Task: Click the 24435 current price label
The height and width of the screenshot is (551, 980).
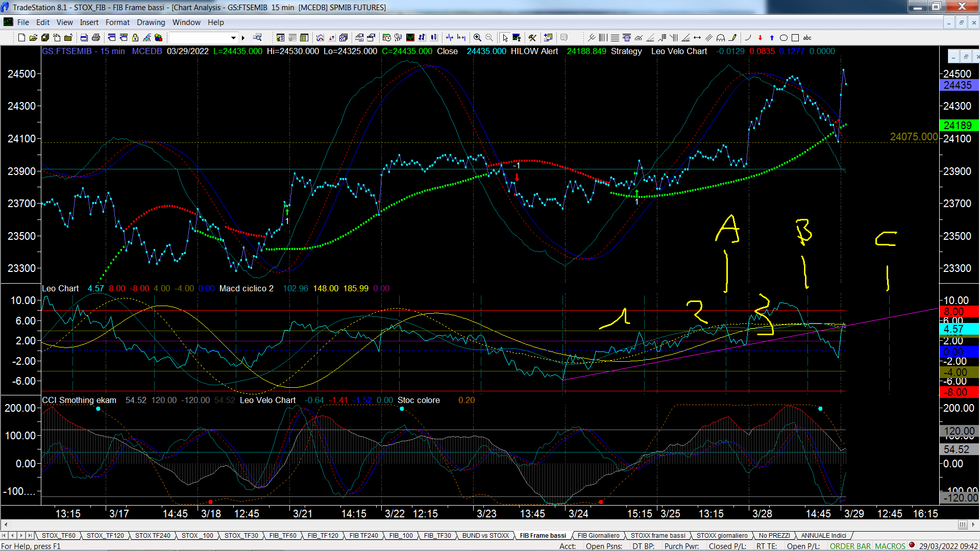Action: [959, 85]
